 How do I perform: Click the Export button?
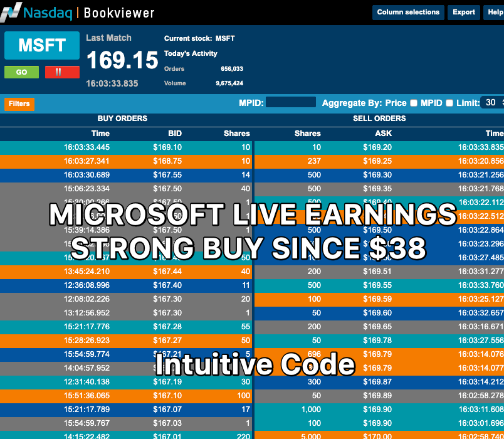click(x=463, y=12)
